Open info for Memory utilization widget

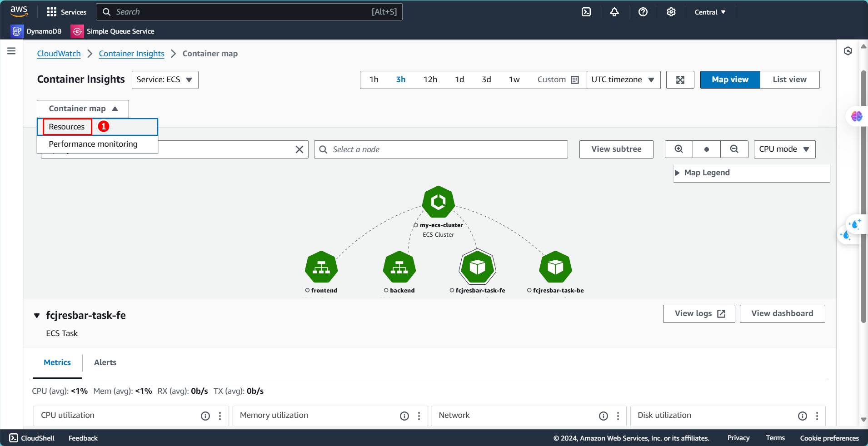tap(404, 416)
